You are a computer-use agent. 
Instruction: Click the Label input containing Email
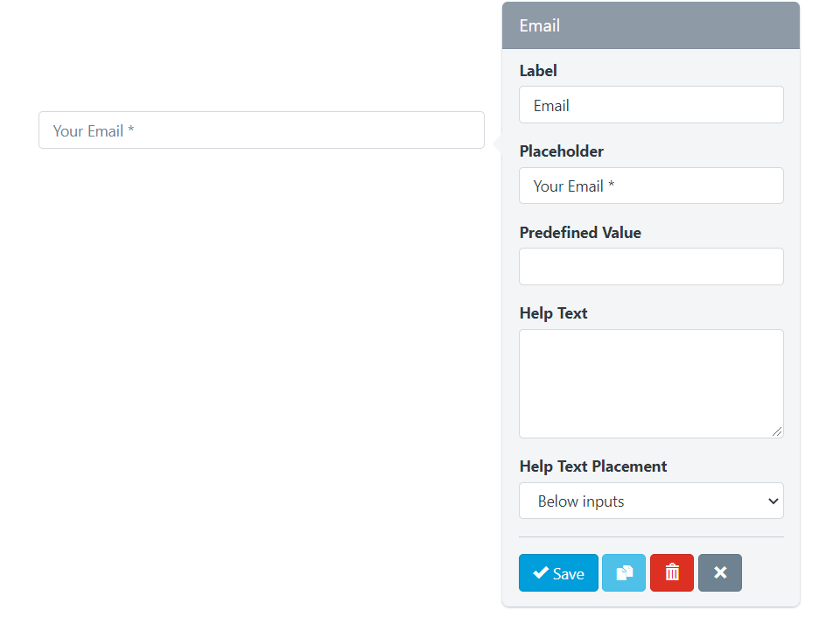coord(651,105)
